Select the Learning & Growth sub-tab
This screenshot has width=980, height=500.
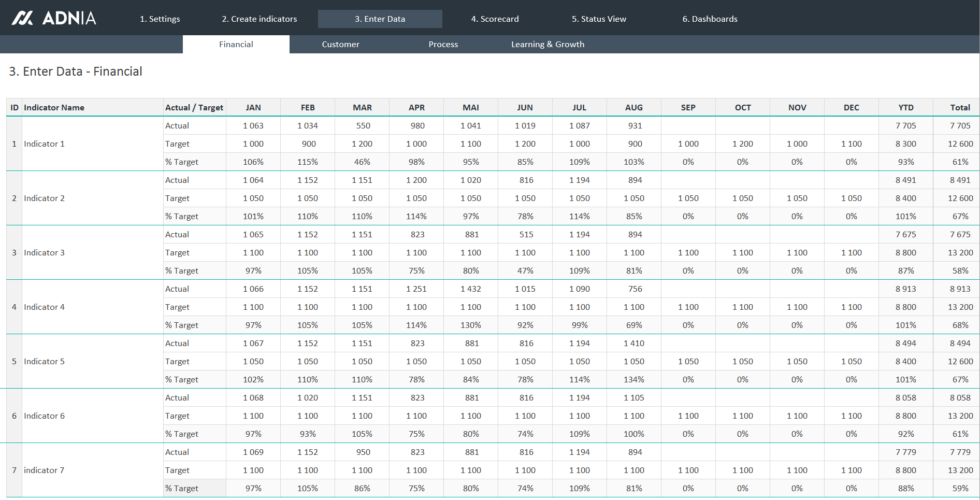[x=547, y=44]
